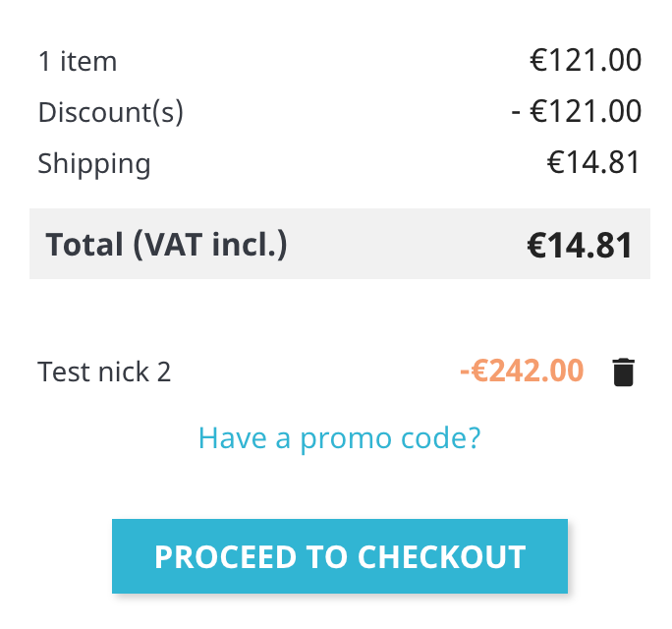Click the trash can icon
This screenshot has width=672, height=629.
click(x=624, y=372)
